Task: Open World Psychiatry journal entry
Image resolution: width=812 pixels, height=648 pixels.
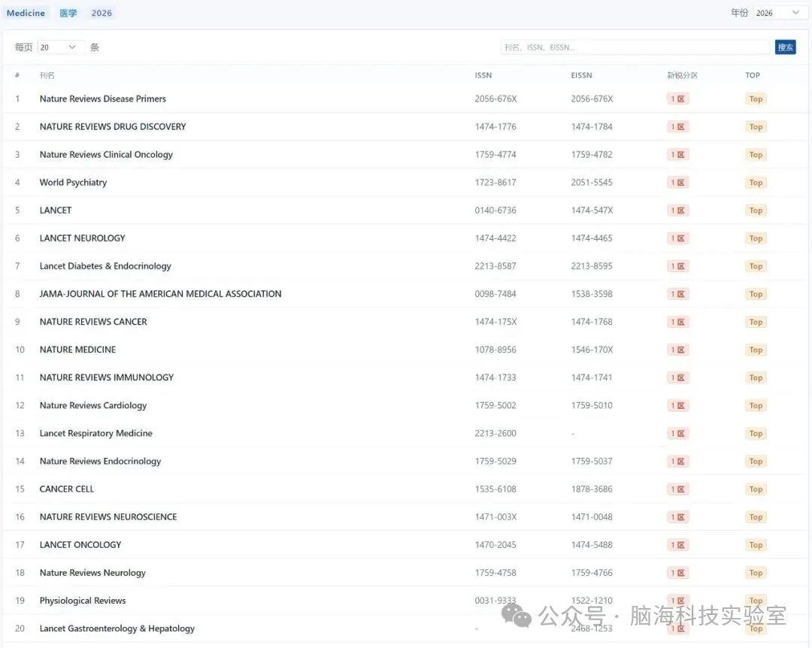Action: pyautogui.click(x=73, y=183)
